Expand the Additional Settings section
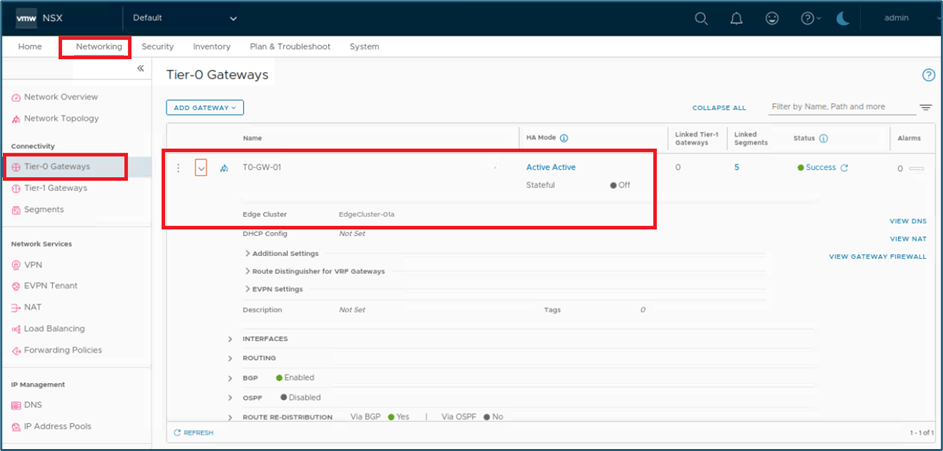Viewport: 943px width, 451px height. pyautogui.click(x=248, y=253)
